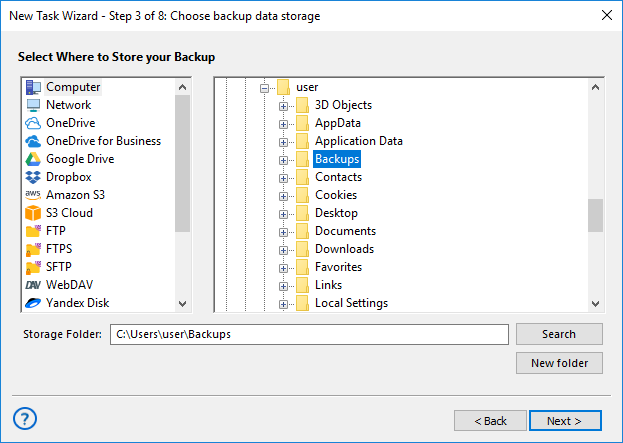Expand the Desktop folder
This screenshot has height=443, width=623.
(283, 215)
